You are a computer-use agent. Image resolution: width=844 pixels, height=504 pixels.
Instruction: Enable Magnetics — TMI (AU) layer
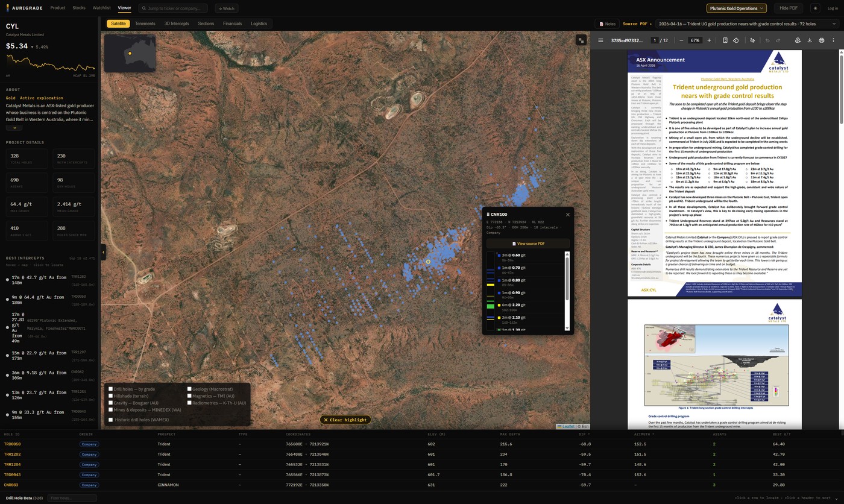(189, 396)
